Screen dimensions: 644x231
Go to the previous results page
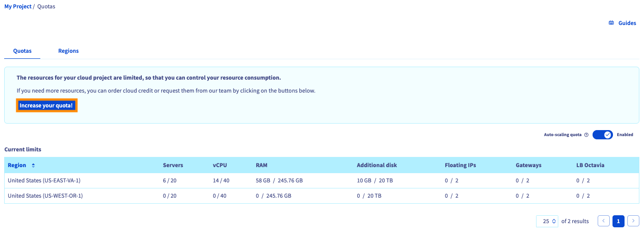603,221
